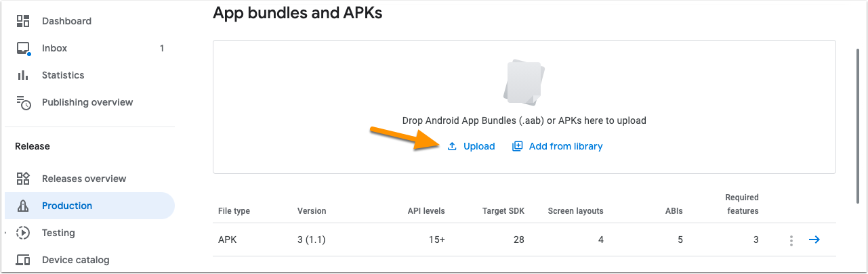Click the Add from library icon
Viewport: 868px width, 274px height.
click(x=518, y=146)
